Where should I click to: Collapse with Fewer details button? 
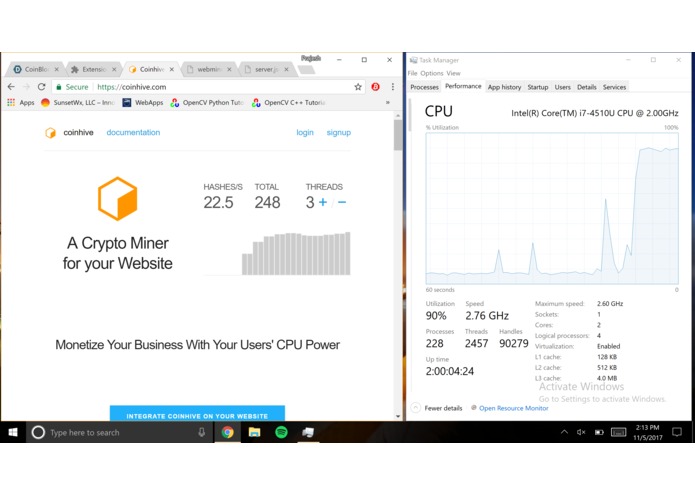point(437,408)
